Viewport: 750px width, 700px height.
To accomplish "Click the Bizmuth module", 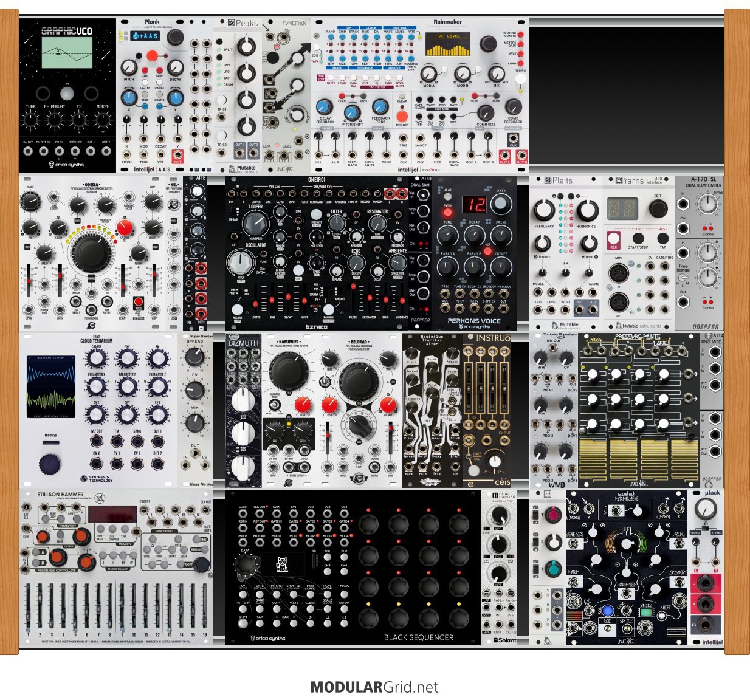I will point(244,410).
